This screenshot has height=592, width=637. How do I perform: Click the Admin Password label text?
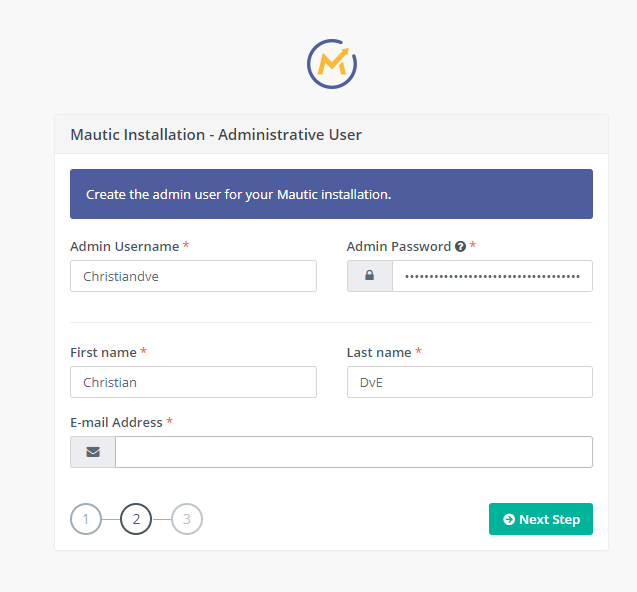(x=399, y=247)
